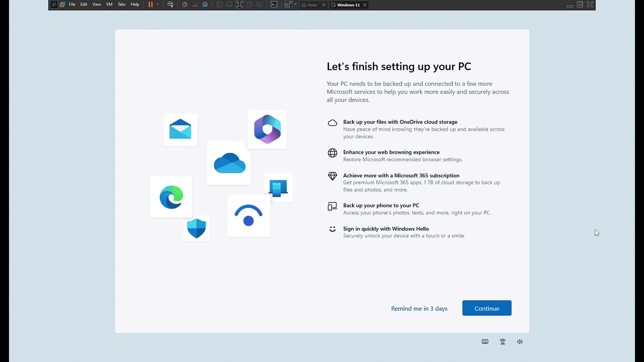This screenshot has height=362, width=644.
Task: Open the Accessibility options icon
Action: [x=502, y=342]
